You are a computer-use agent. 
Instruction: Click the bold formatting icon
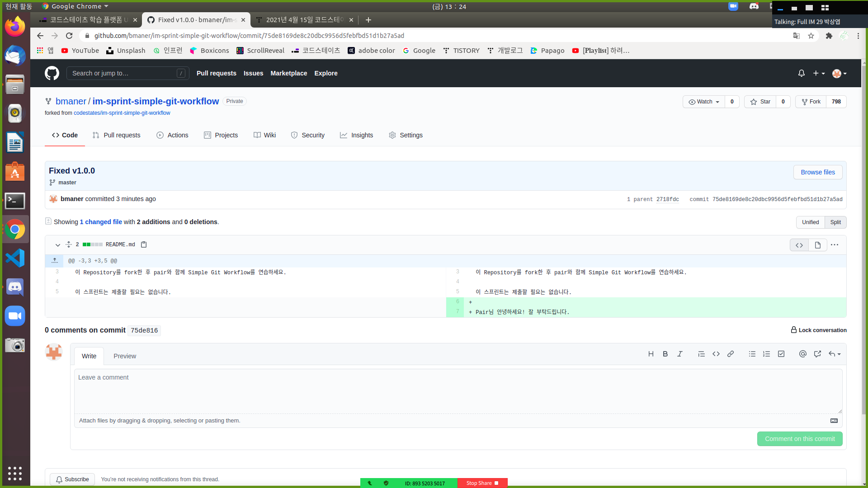coord(665,354)
